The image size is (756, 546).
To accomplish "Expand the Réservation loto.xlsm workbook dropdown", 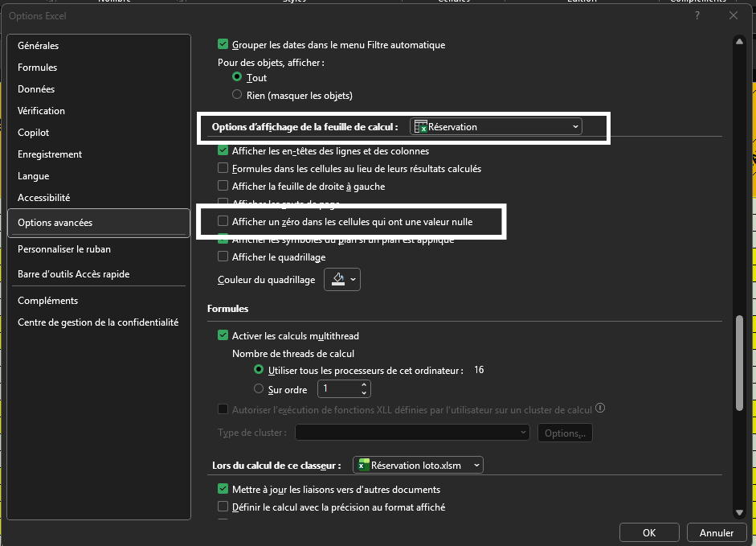I will tap(476, 465).
